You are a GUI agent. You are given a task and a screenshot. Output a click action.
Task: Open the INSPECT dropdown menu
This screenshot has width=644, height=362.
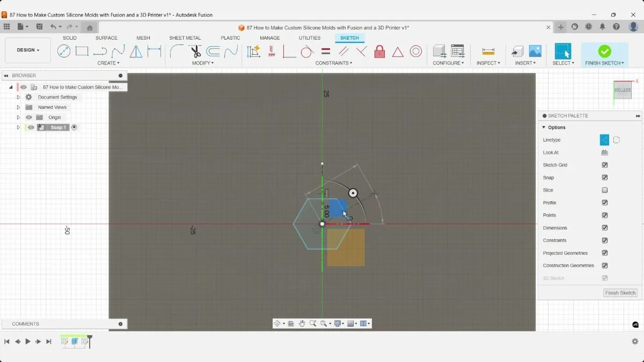(x=488, y=63)
